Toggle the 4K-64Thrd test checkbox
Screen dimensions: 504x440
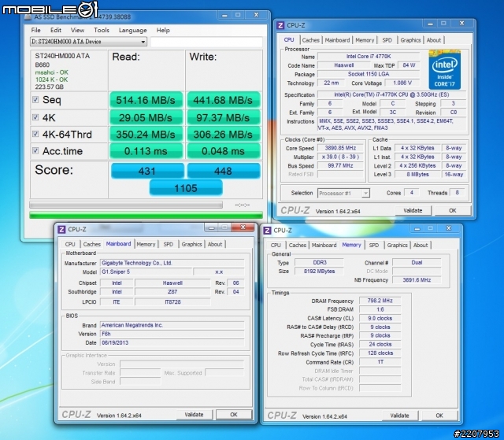click(x=35, y=134)
